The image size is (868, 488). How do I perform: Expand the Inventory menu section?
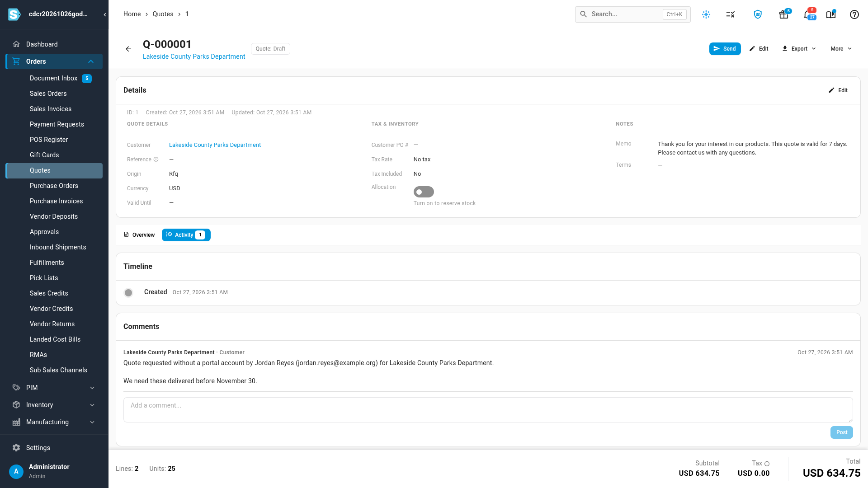(x=54, y=405)
